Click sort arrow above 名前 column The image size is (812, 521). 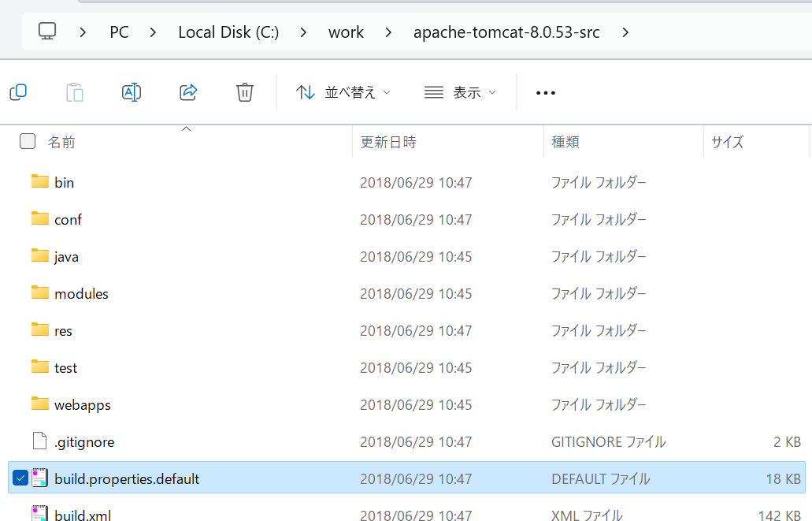point(187,128)
